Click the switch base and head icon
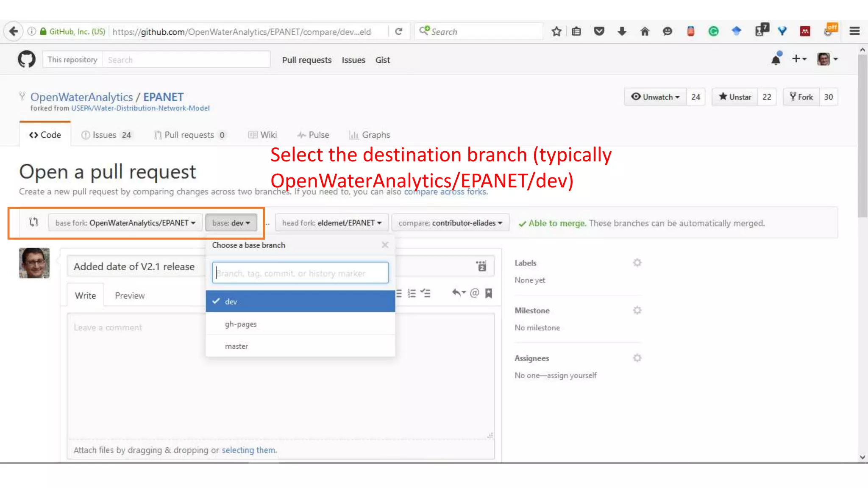 (33, 222)
